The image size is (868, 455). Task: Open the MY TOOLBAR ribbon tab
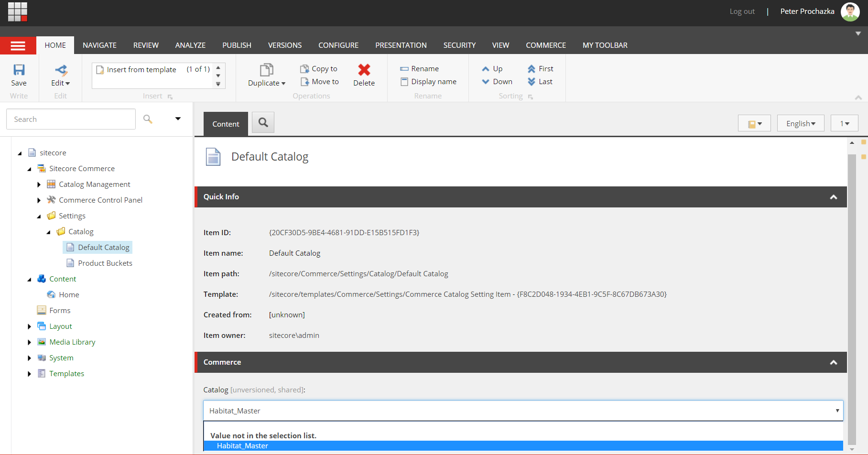pyautogui.click(x=605, y=45)
